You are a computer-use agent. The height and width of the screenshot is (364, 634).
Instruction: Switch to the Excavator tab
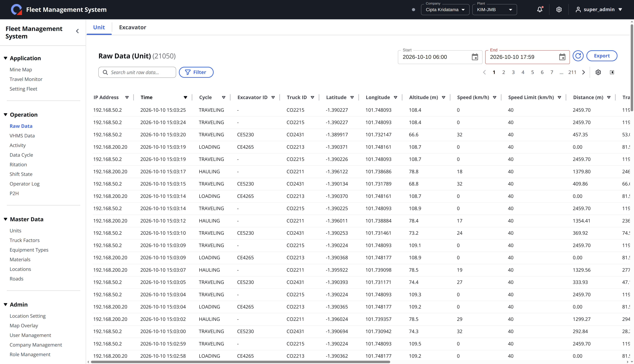[x=132, y=27]
